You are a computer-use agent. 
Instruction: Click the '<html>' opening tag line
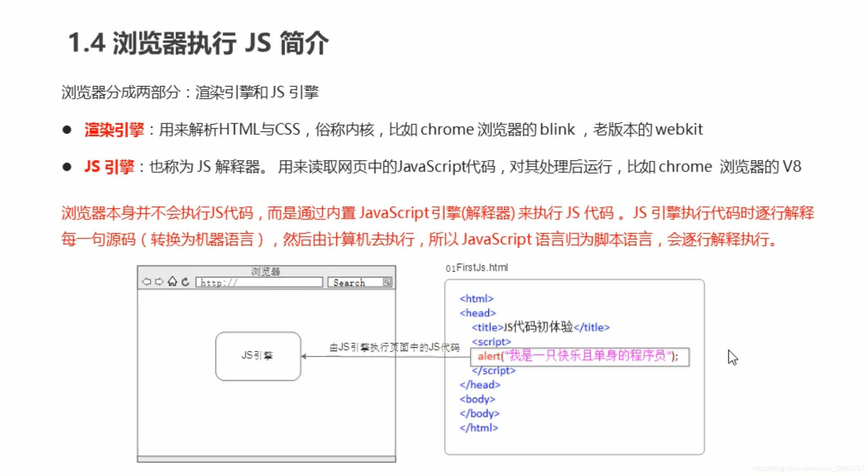pyautogui.click(x=477, y=298)
